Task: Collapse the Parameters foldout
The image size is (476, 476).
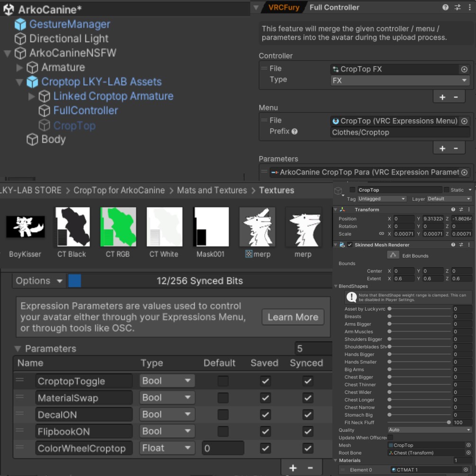Action: [x=18, y=349]
